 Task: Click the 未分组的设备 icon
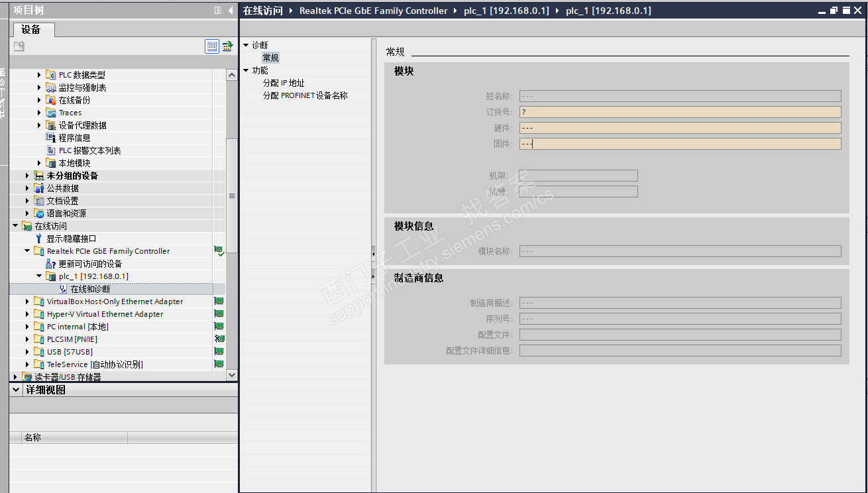tap(39, 176)
